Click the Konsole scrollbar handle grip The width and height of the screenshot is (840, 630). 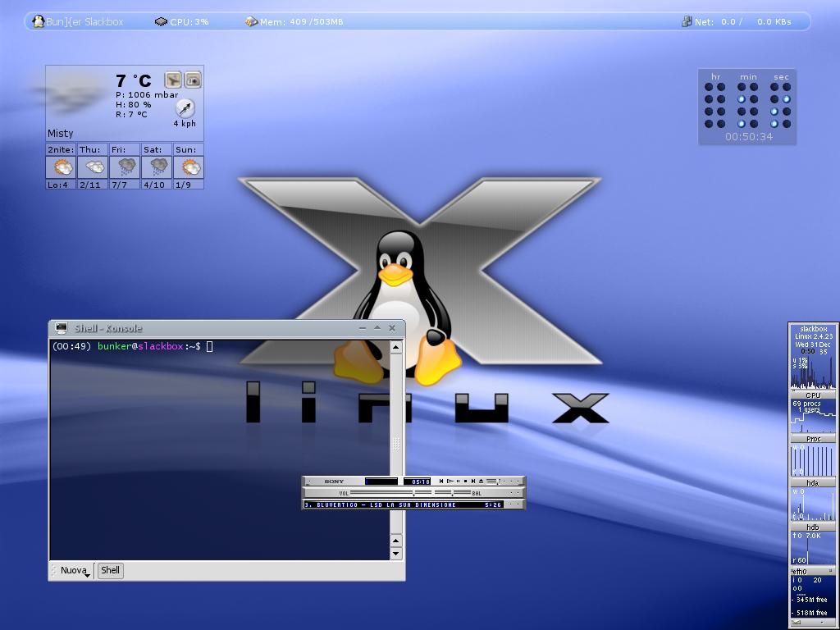[396, 444]
